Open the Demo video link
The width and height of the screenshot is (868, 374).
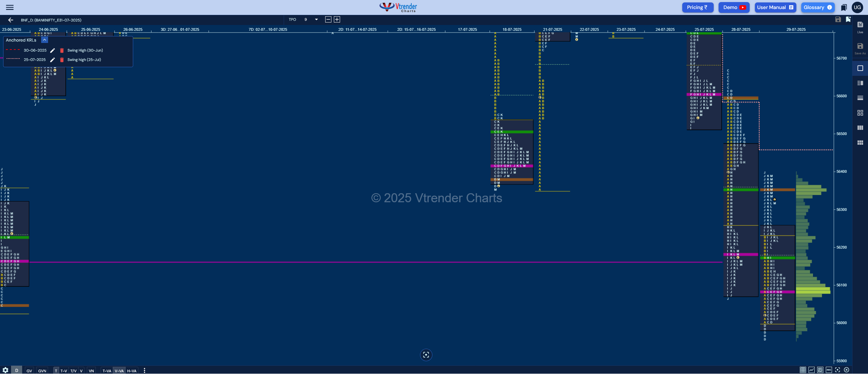734,7
